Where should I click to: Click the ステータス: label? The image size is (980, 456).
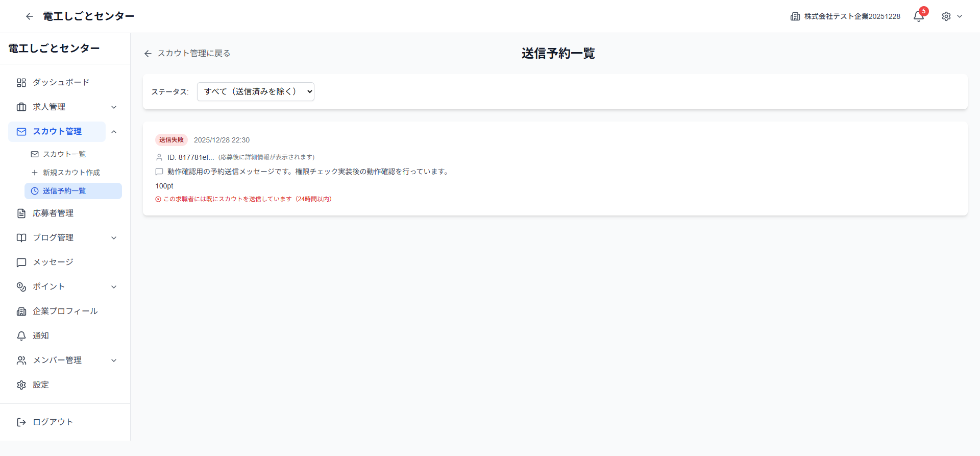coord(170,92)
